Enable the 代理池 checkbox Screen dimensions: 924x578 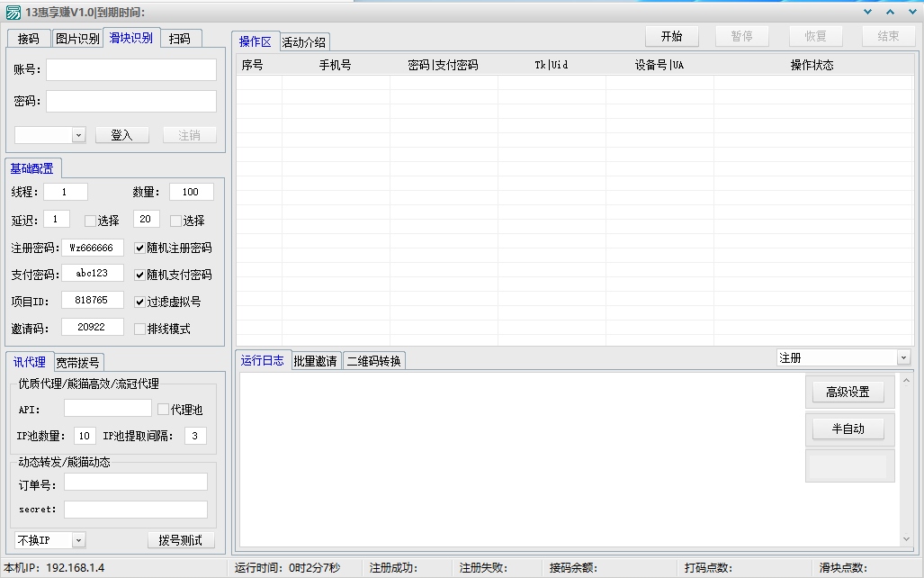click(x=163, y=410)
